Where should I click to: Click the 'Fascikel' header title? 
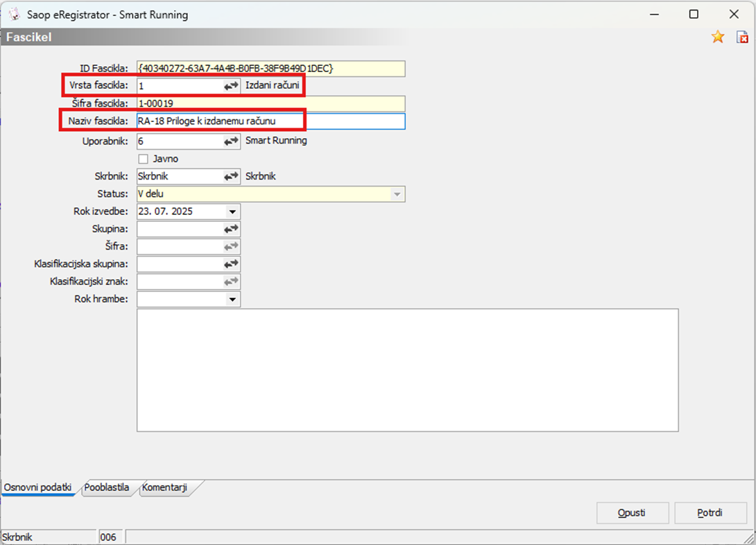[29, 37]
